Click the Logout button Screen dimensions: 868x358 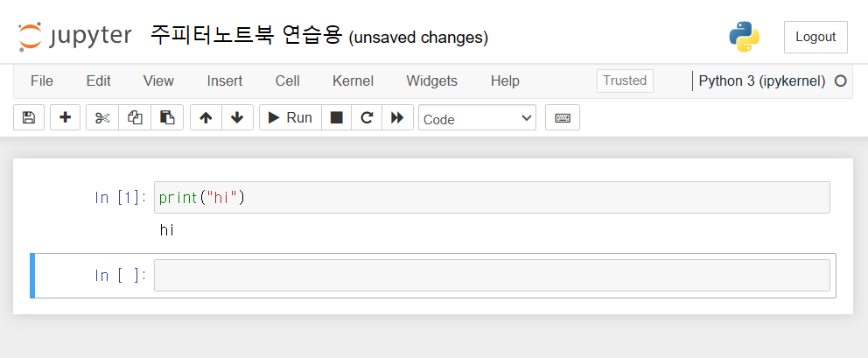point(815,37)
